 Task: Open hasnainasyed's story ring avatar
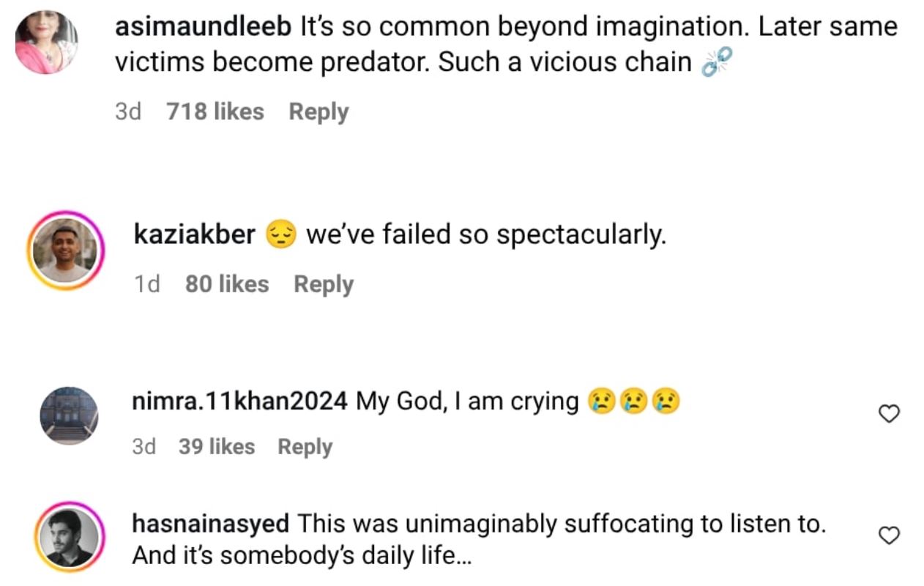[69, 538]
